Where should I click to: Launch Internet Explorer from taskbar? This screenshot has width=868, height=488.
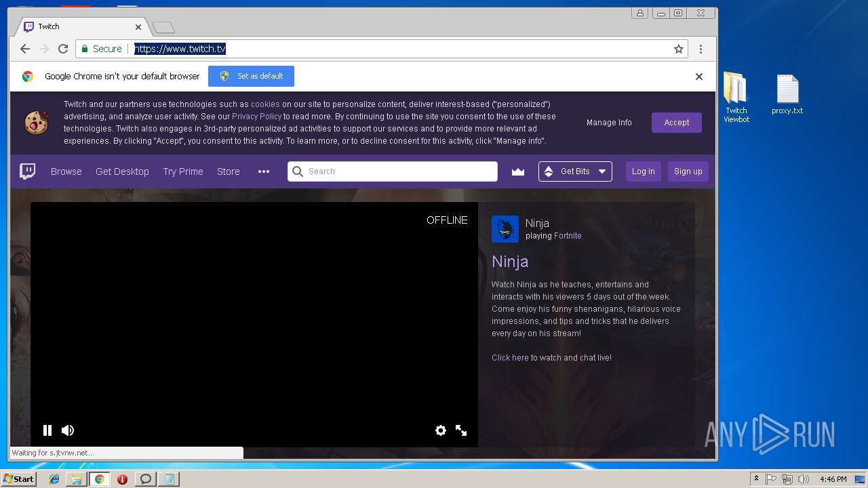coord(54,479)
